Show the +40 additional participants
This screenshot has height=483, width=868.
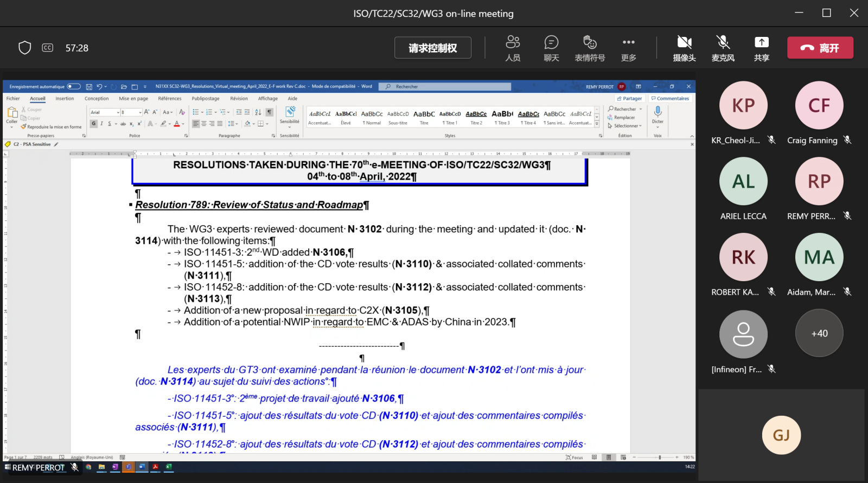(819, 333)
